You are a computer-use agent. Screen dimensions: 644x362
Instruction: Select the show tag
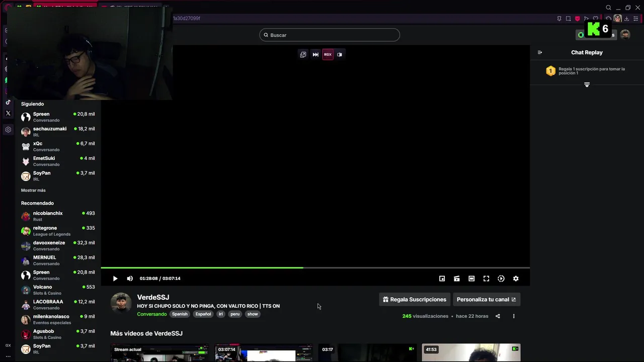[x=253, y=314]
